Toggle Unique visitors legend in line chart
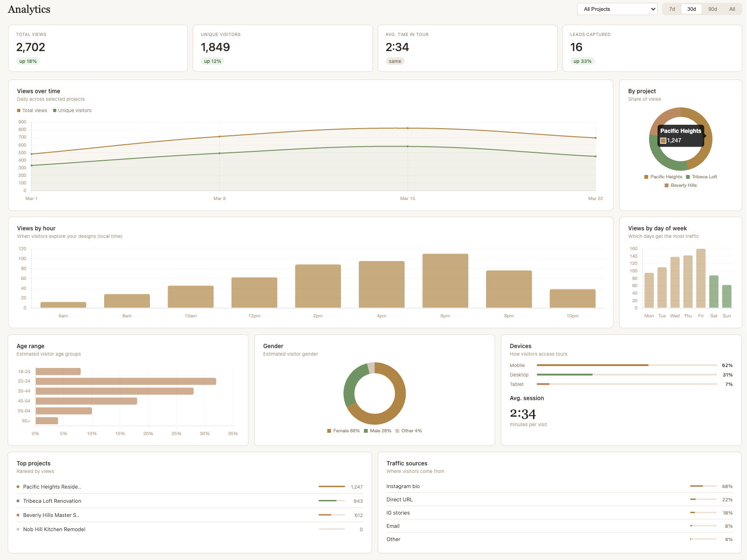747x560 pixels. (72, 111)
